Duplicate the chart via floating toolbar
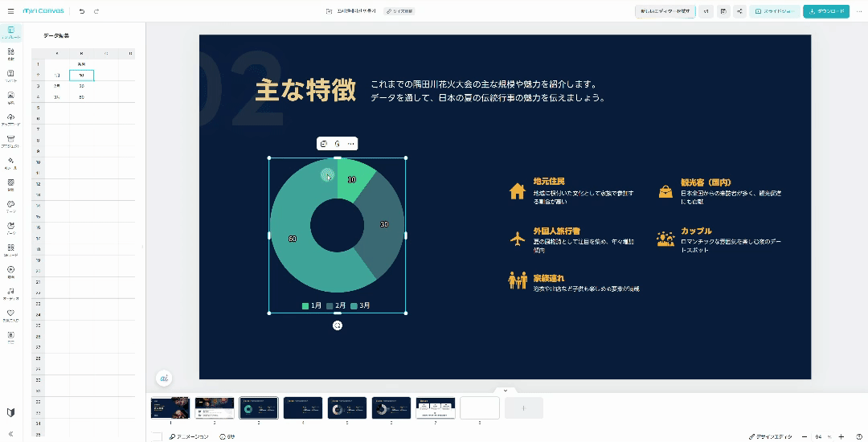 [324, 144]
